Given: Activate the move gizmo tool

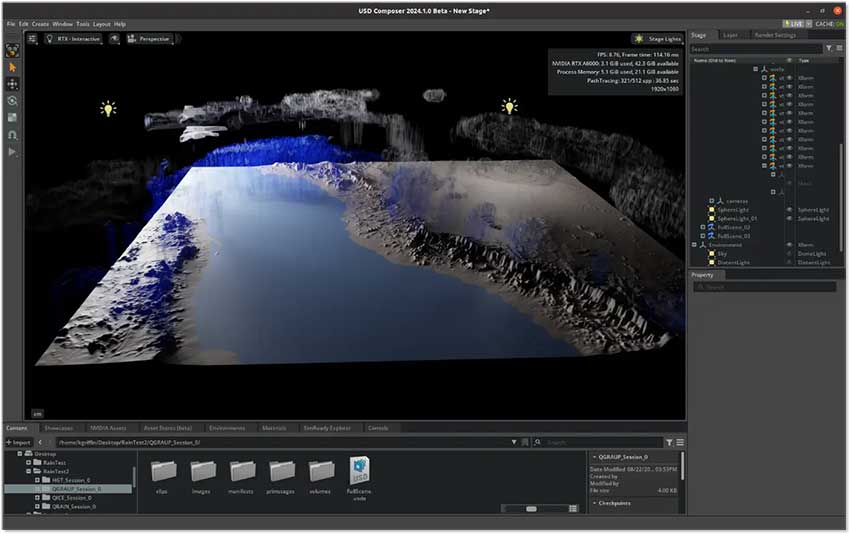Looking at the screenshot, I should tap(13, 84).
